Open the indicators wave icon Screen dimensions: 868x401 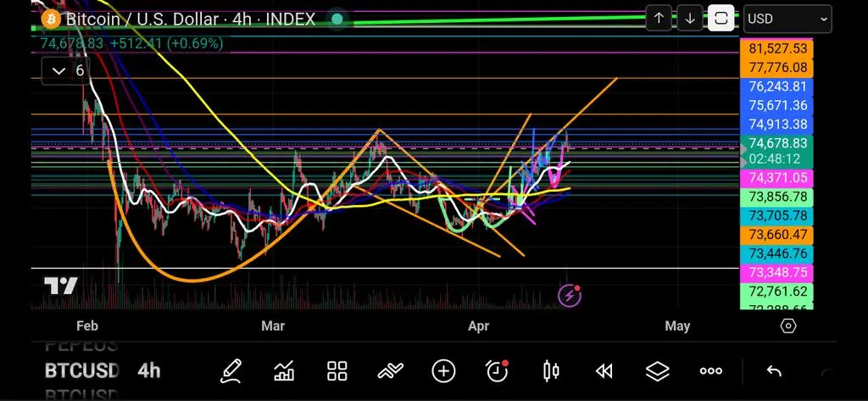pyautogui.click(x=390, y=371)
